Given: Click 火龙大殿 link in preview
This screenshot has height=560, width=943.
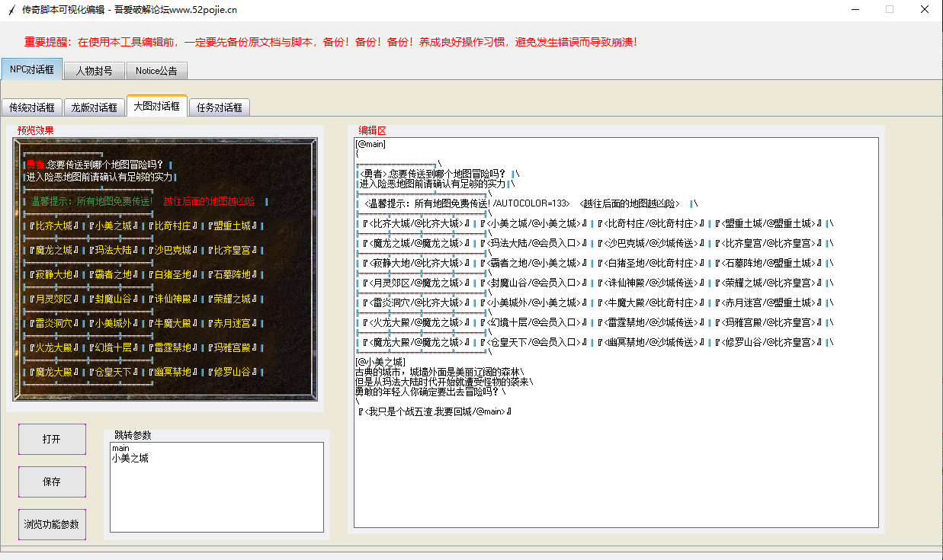Looking at the screenshot, I should click(x=53, y=347).
